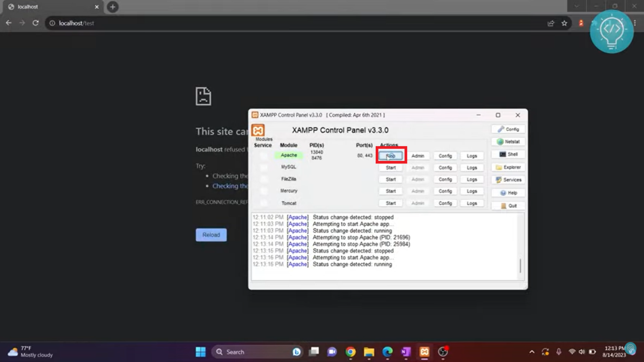Open a new browser tab
The width and height of the screenshot is (644, 362).
click(112, 7)
